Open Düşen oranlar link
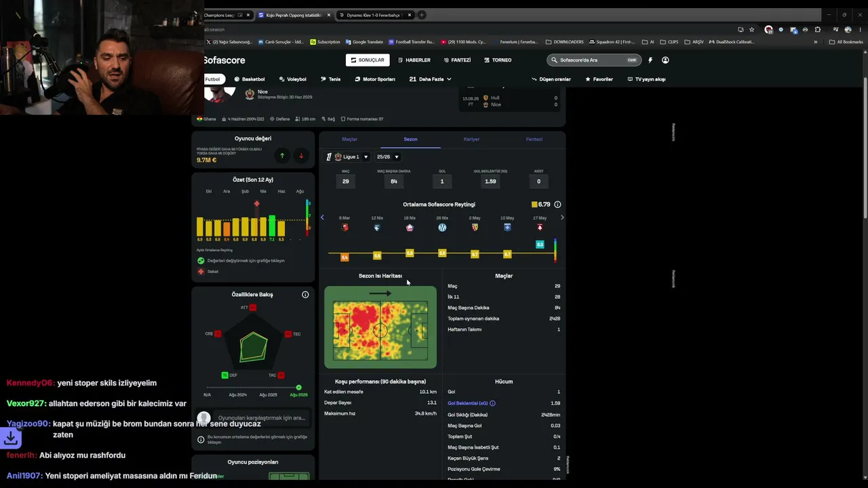This screenshot has height=488, width=868. point(551,79)
